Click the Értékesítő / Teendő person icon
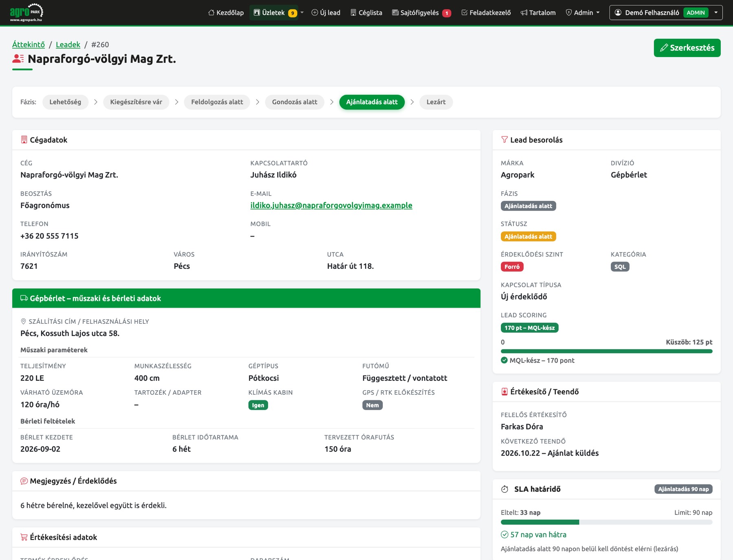Viewport: 733px width, 560px height. (x=505, y=391)
